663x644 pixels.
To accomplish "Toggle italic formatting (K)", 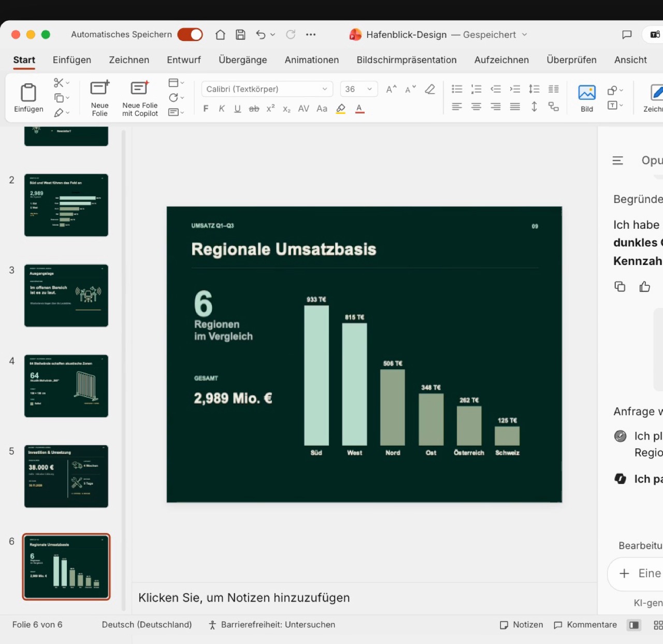I will click(x=222, y=109).
